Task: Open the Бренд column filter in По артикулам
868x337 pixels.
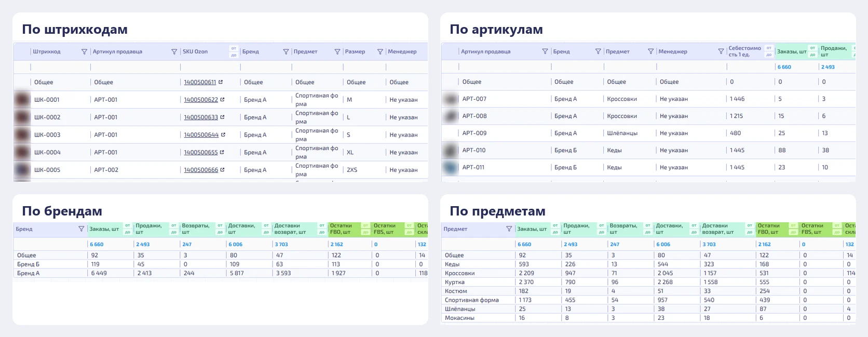Action: 598,51
